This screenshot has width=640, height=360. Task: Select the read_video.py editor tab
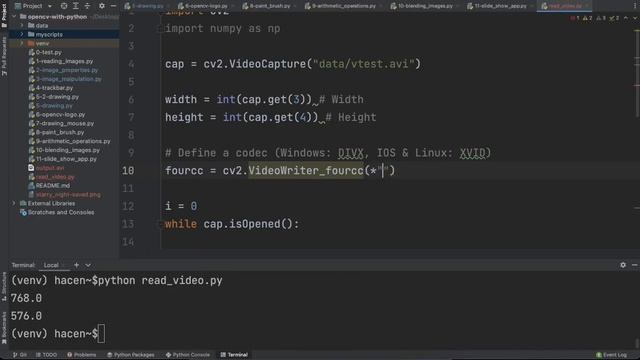click(564, 6)
